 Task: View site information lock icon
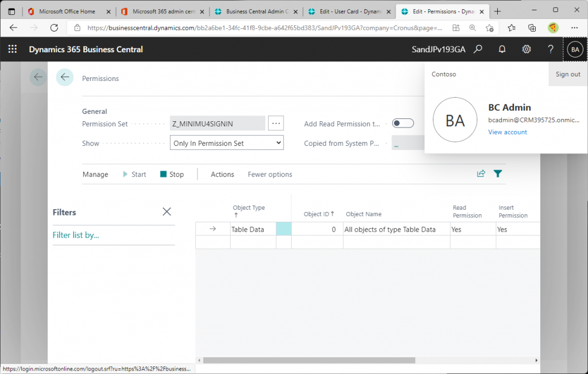coord(78,28)
